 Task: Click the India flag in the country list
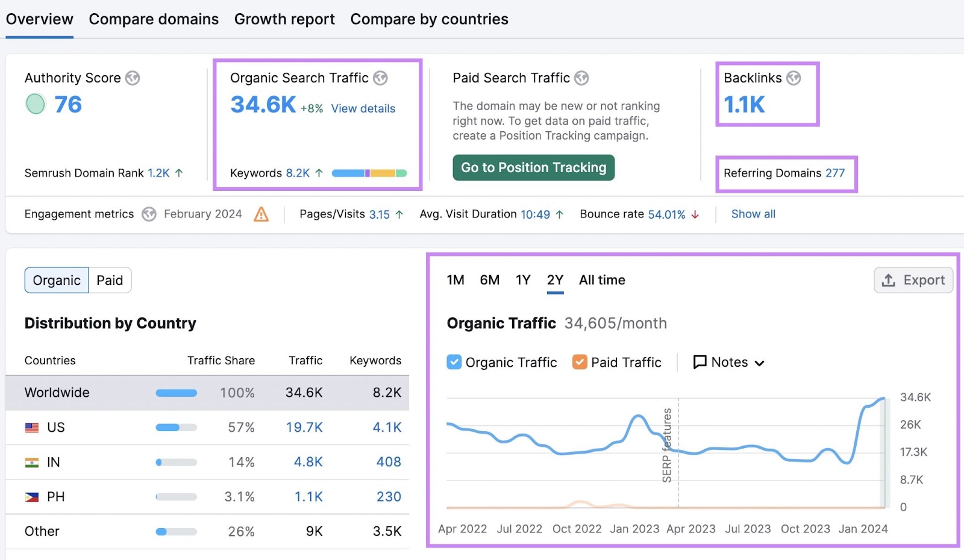[x=31, y=462]
